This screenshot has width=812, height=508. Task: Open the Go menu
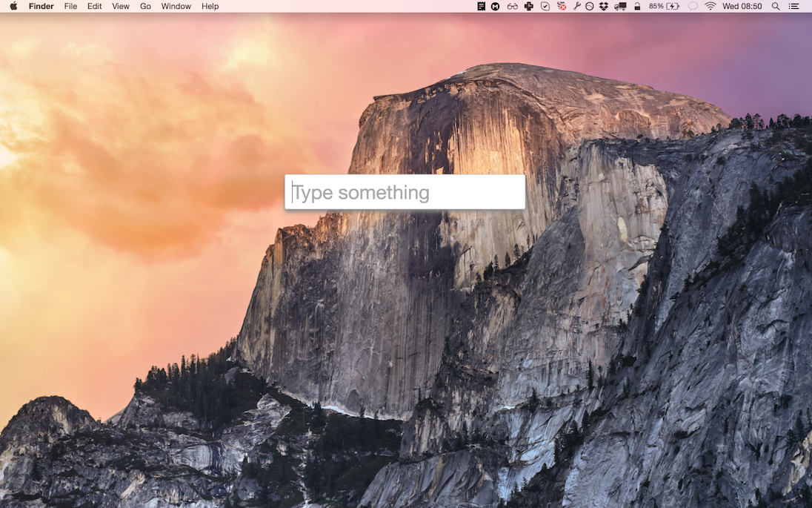[x=145, y=6]
